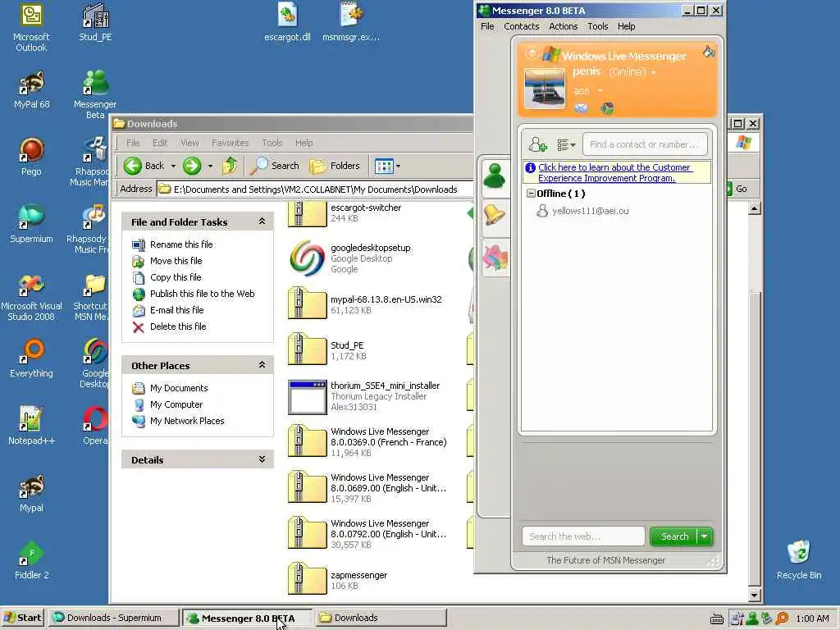Click the green Forward arrow in Downloads
The height and width of the screenshot is (630, 840).
coord(192,166)
